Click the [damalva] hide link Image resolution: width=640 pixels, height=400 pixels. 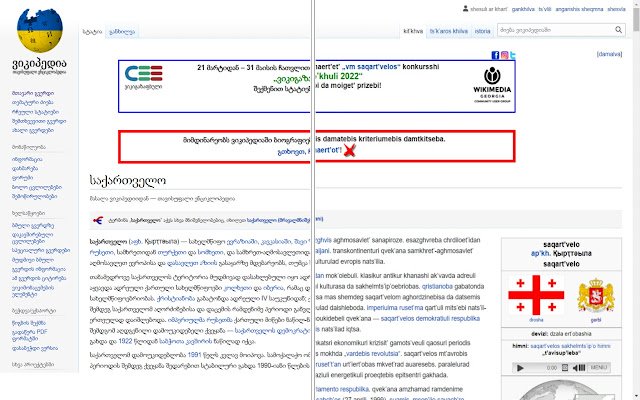(x=609, y=54)
